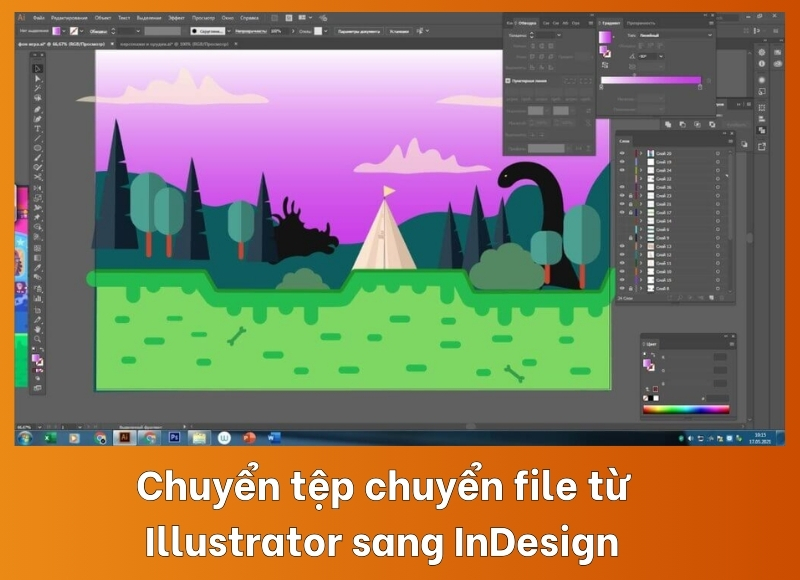This screenshot has width=800, height=580.
Task: Create a new layer with the Layers panel icon
Action: (x=711, y=297)
